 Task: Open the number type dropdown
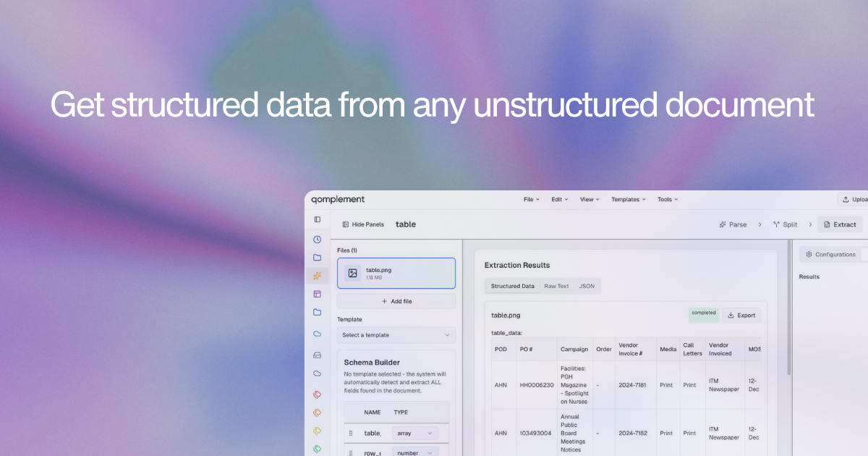(414, 452)
